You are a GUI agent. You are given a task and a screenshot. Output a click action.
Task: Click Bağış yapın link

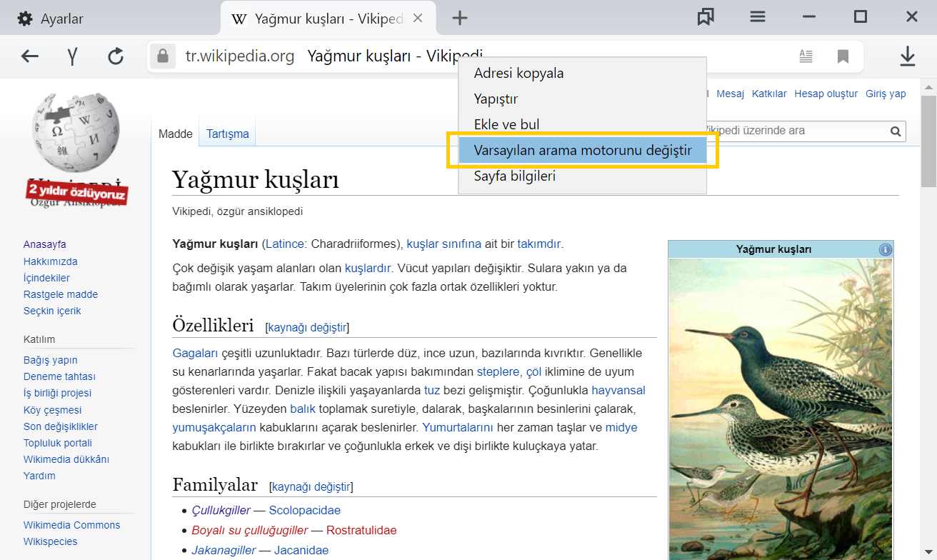click(50, 360)
